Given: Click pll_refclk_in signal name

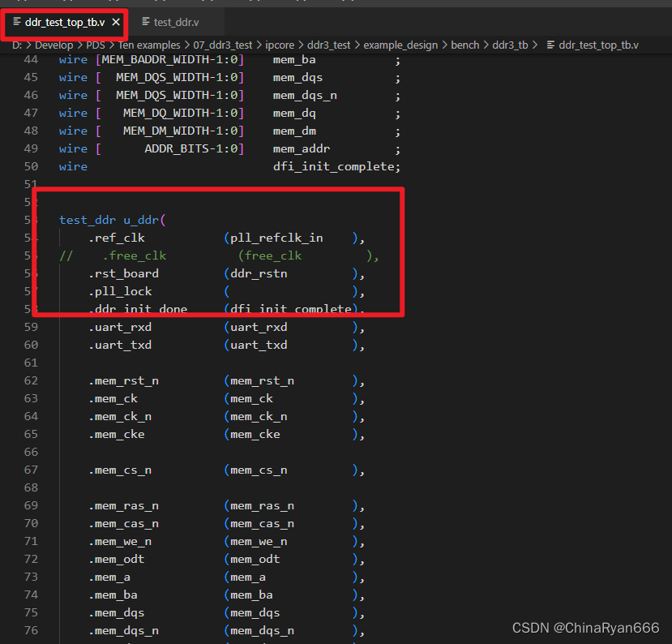Looking at the screenshot, I should click(x=276, y=238).
